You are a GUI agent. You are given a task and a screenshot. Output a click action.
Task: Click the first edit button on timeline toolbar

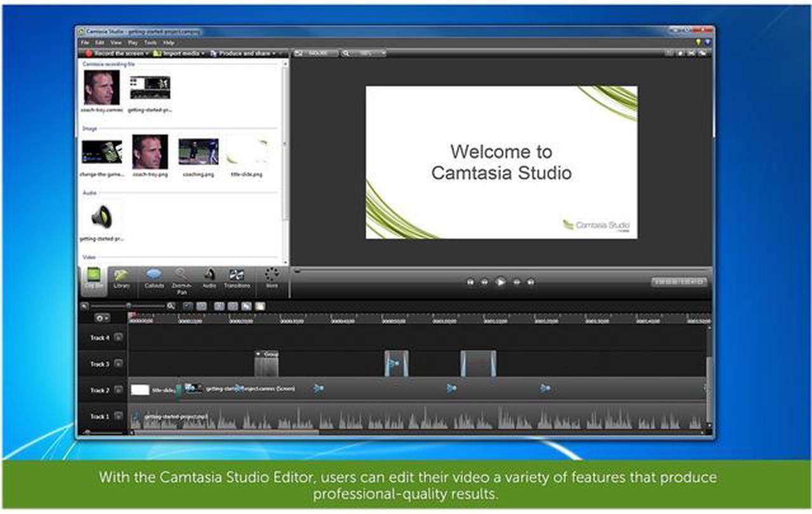[x=188, y=306]
